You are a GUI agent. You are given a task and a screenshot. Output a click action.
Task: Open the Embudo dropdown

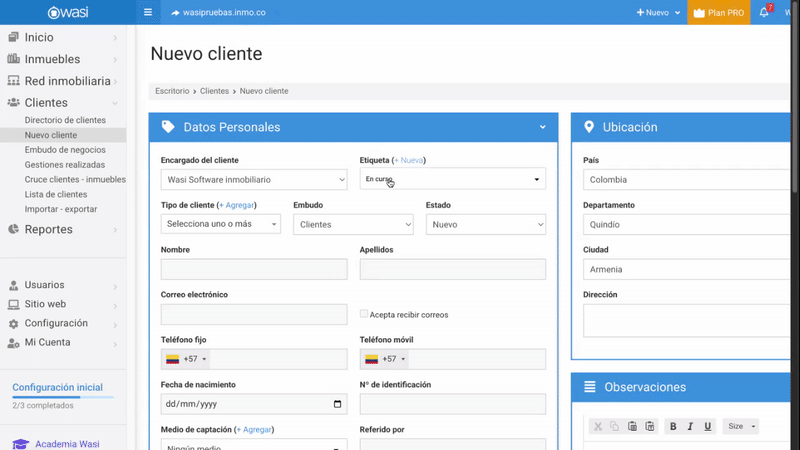pyautogui.click(x=353, y=224)
